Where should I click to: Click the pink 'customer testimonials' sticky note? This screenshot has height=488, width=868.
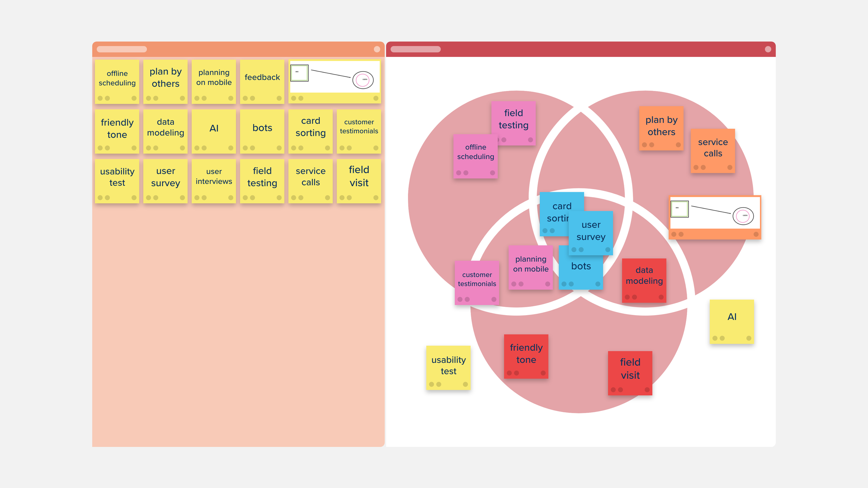476,283
